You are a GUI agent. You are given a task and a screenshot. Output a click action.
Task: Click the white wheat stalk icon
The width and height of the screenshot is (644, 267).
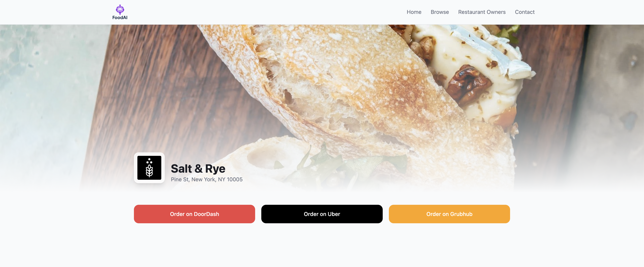pos(149,171)
